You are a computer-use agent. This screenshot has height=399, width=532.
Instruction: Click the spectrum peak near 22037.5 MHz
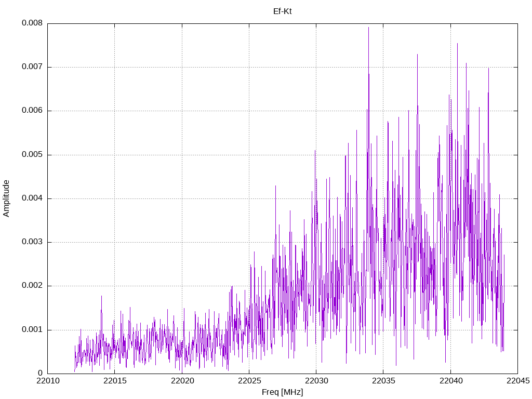(417, 55)
